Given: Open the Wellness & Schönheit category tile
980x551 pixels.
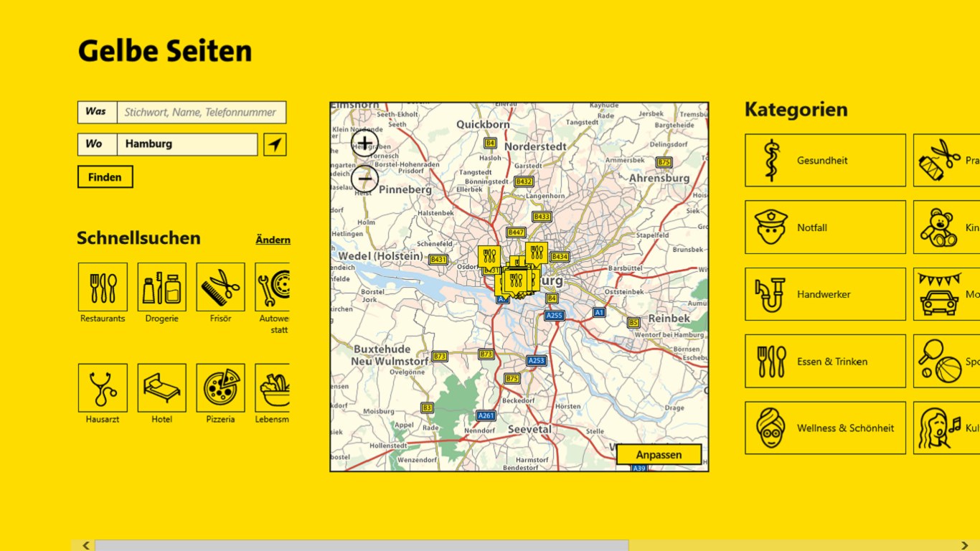Looking at the screenshot, I should click(825, 428).
